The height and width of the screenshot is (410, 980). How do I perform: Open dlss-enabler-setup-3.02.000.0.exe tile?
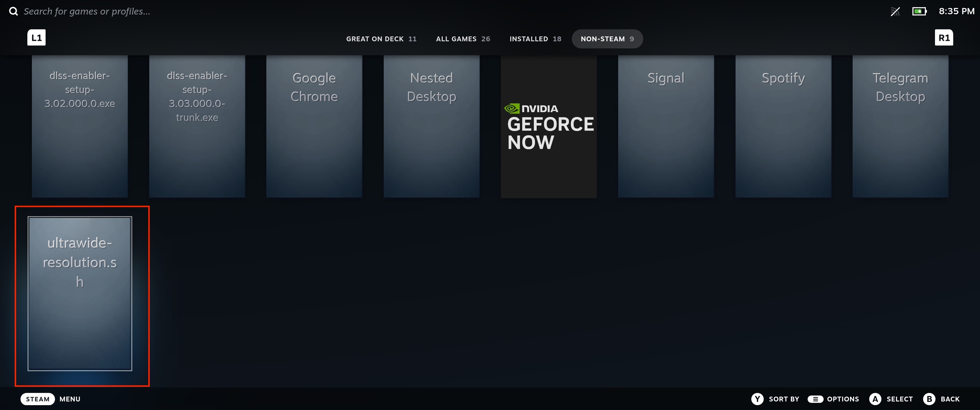click(x=80, y=127)
